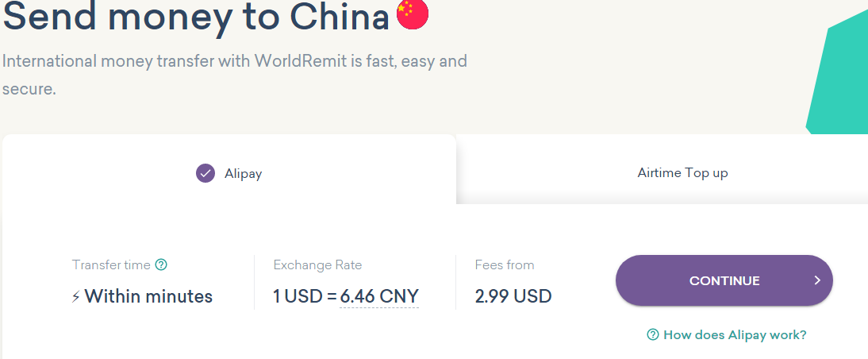Open the "How does Alipay work?" link
The height and width of the screenshot is (359, 868).
(x=735, y=335)
